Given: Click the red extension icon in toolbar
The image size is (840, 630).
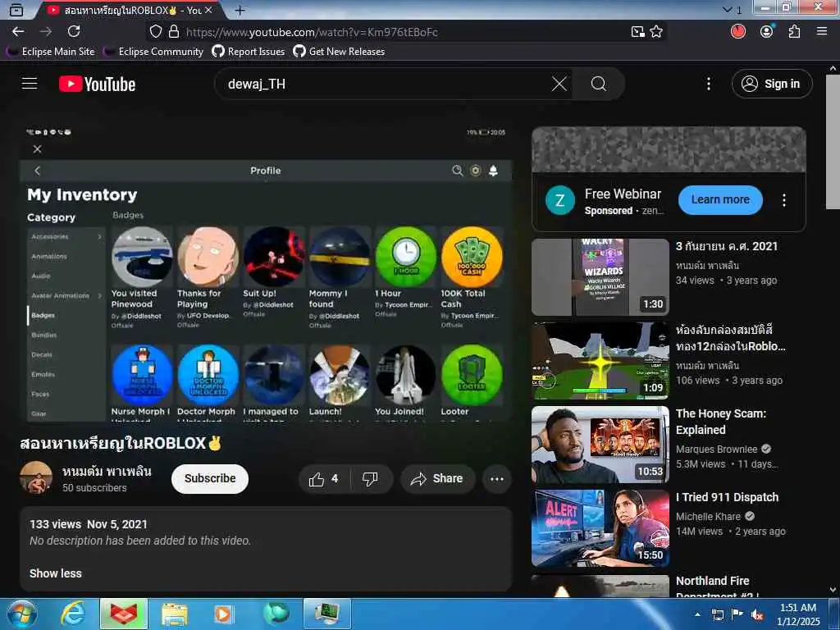Looking at the screenshot, I should 738,32.
